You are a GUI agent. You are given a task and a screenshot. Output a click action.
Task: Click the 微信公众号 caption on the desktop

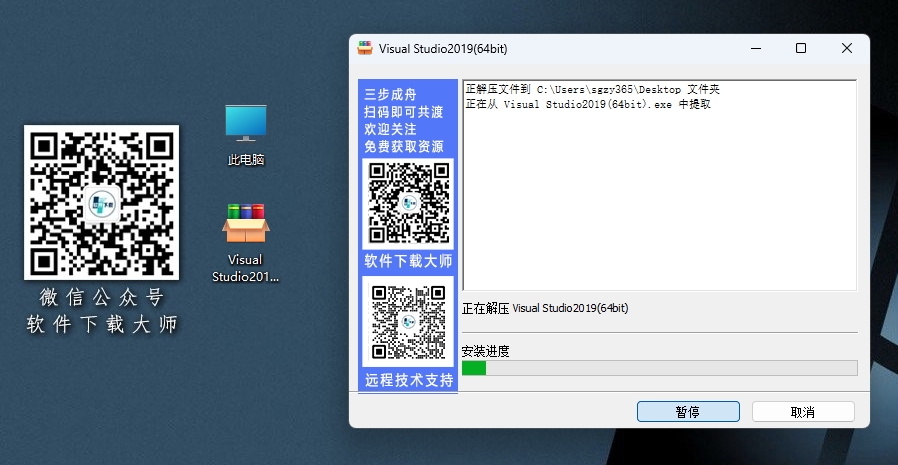pyautogui.click(x=101, y=298)
